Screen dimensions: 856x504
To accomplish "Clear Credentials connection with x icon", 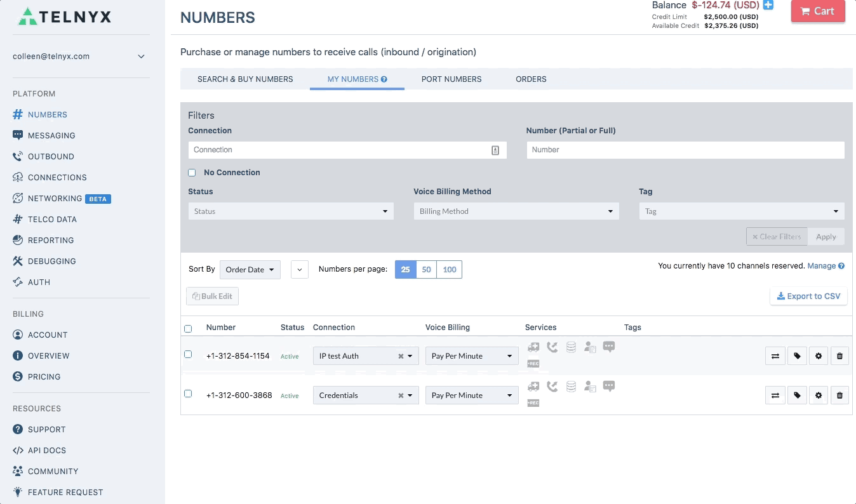I will click(x=401, y=395).
